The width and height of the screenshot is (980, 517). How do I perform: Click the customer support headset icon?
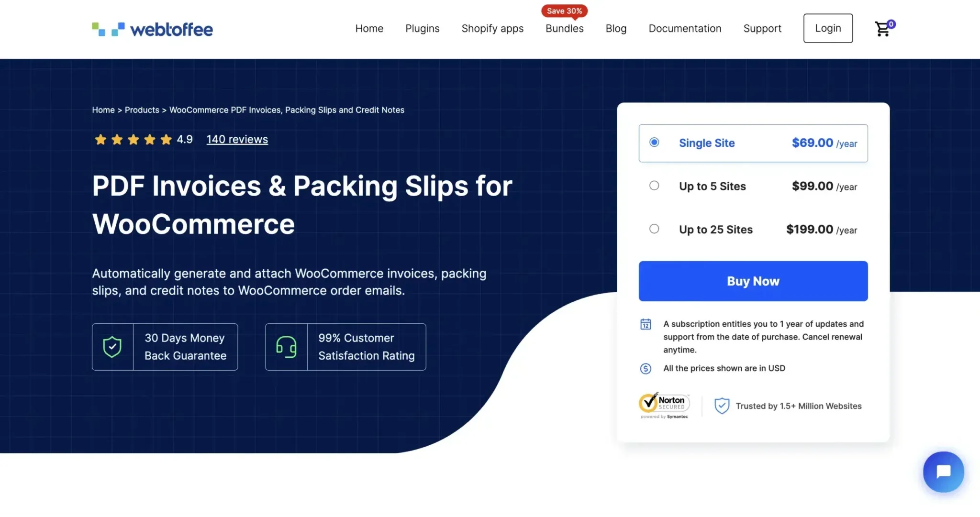click(286, 347)
